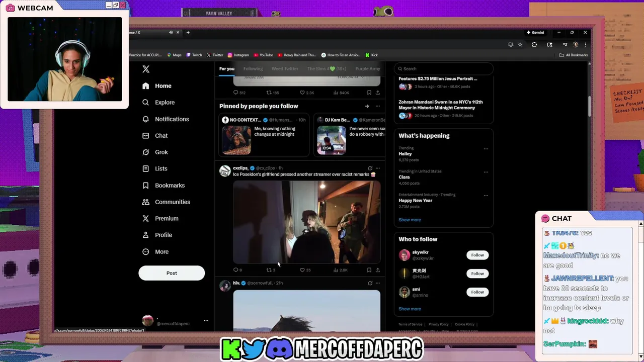
Task: Open the More menu in sidebar
Action: click(155, 252)
